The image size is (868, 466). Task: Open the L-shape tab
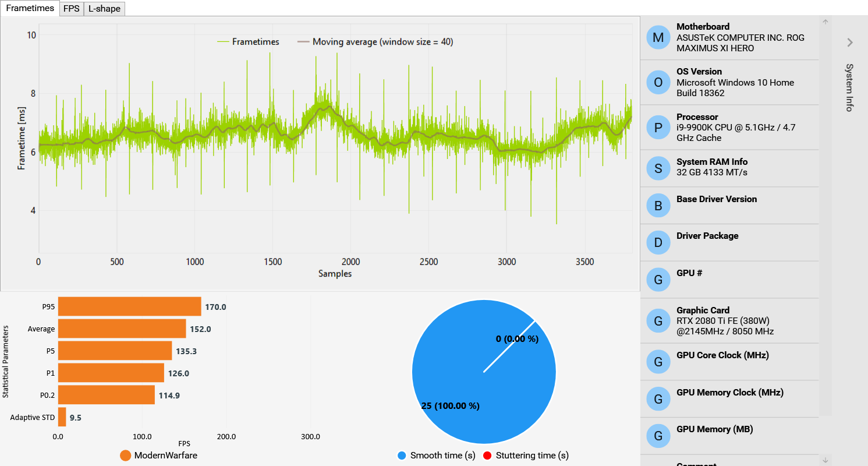coord(104,9)
